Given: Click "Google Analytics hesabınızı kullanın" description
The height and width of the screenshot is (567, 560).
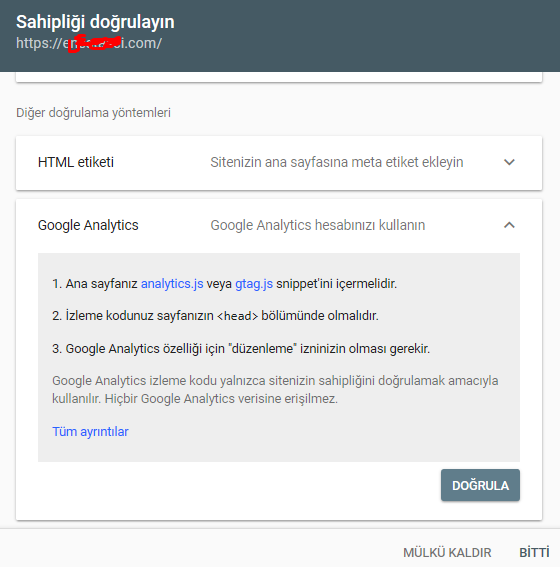Looking at the screenshot, I should point(317,225).
